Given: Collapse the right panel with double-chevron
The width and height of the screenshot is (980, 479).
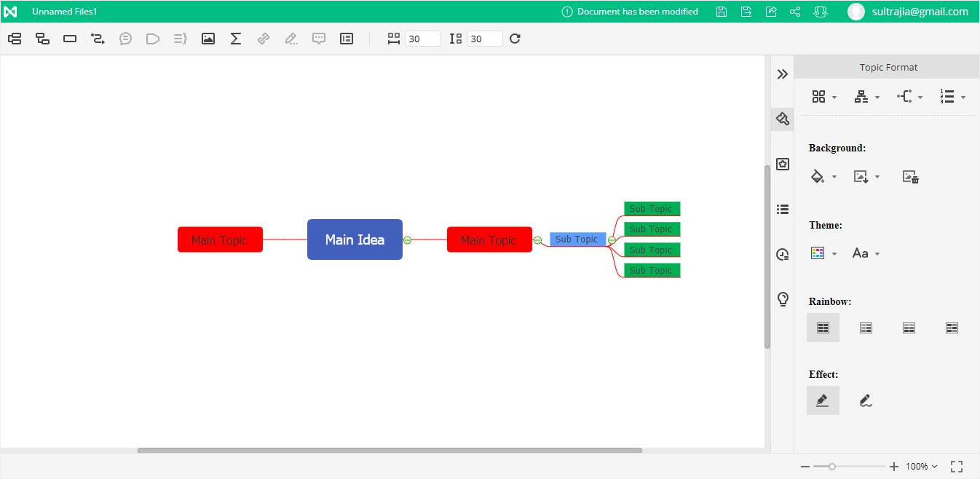Looking at the screenshot, I should click(x=783, y=74).
